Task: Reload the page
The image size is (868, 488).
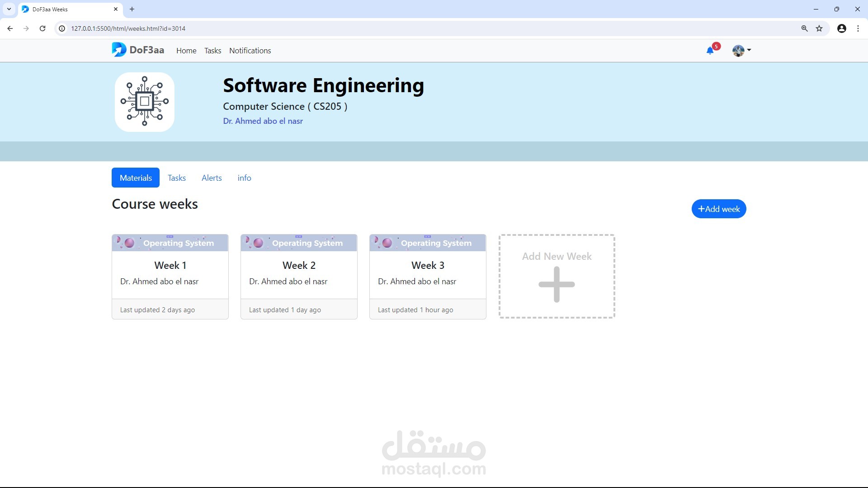Action: [x=42, y=28]
